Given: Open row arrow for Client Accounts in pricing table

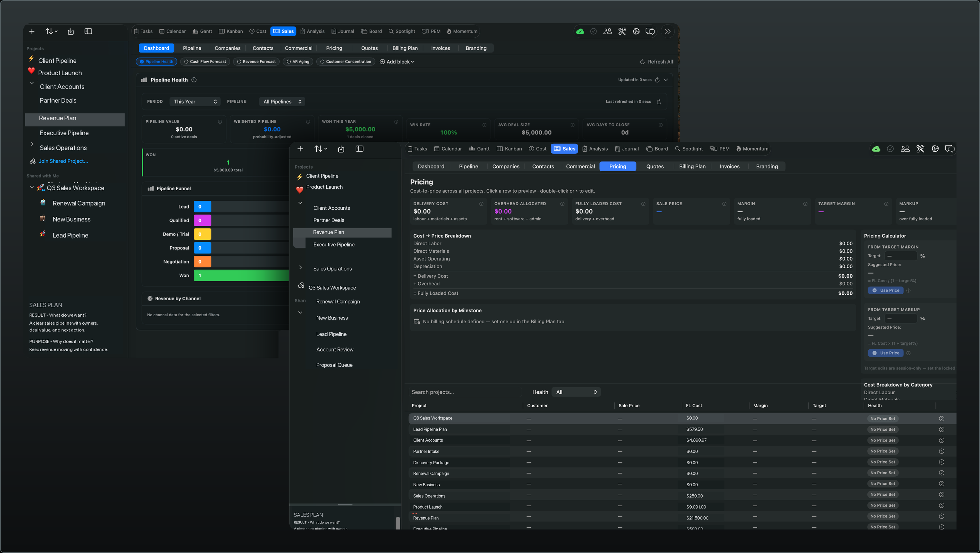Looking at the screenshot, I should point(942,440).
